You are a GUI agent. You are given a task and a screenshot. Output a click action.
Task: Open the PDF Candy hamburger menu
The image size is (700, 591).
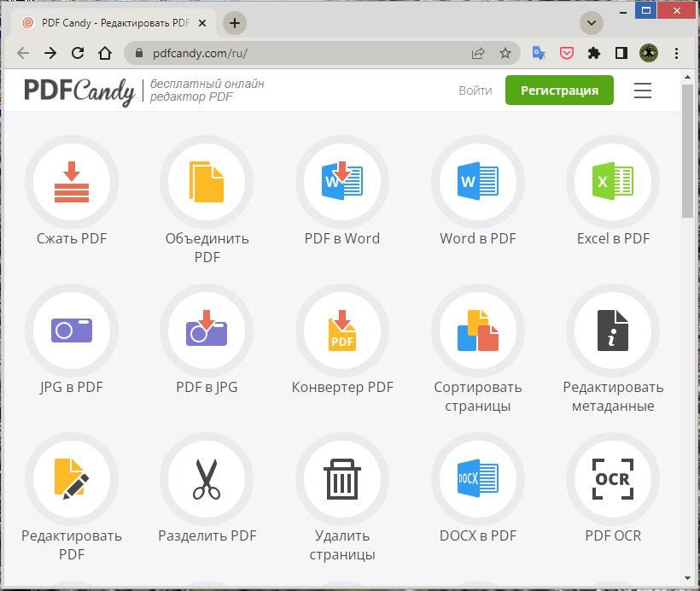643,91
